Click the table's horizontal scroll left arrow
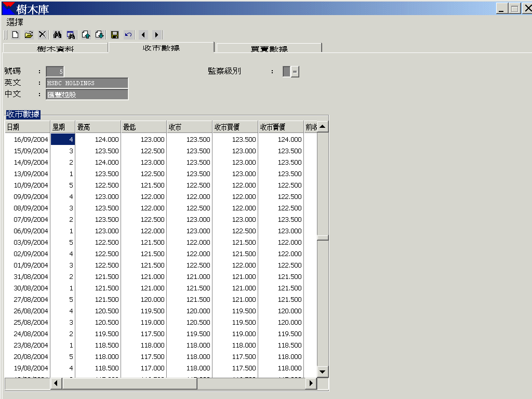This screenshot has width=532, height=399. tap(56, 383)
